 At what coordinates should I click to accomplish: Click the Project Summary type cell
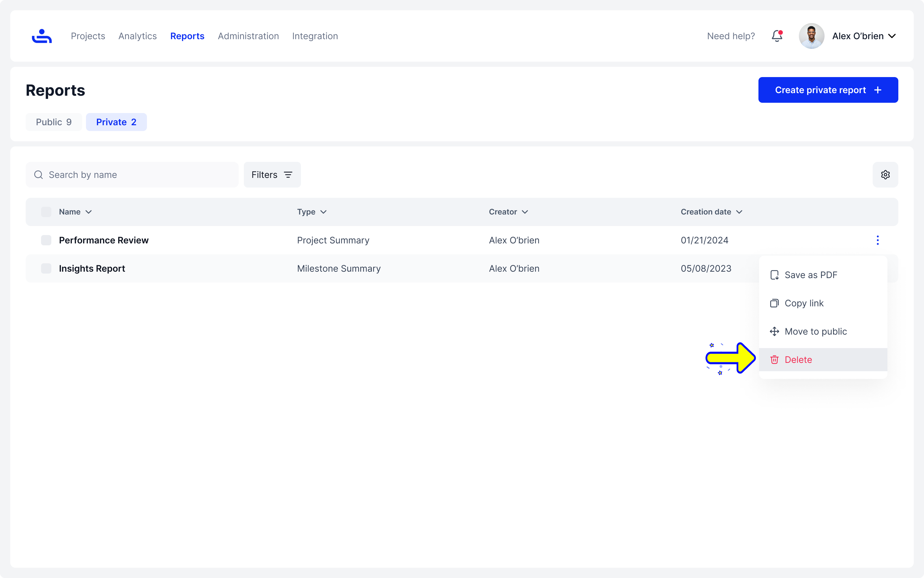tap(333, 240)
